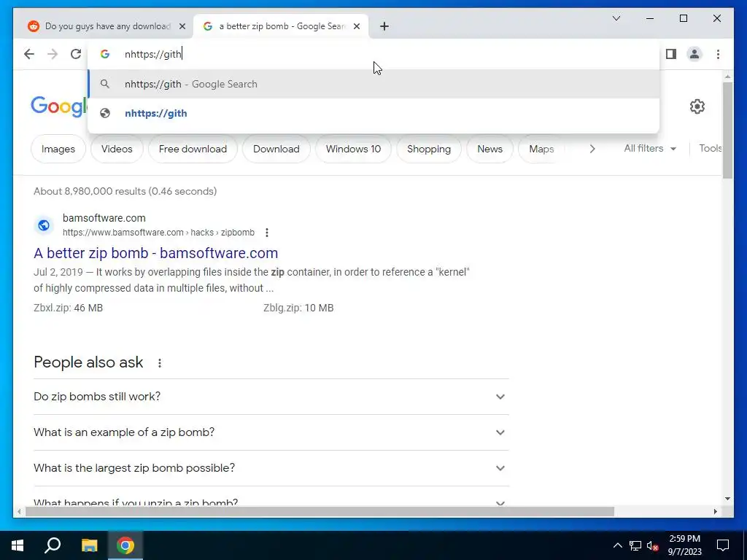Open File Explorer from taskbar
The width and height of the screenshot is (747, 560).
[x=89, y=545]
